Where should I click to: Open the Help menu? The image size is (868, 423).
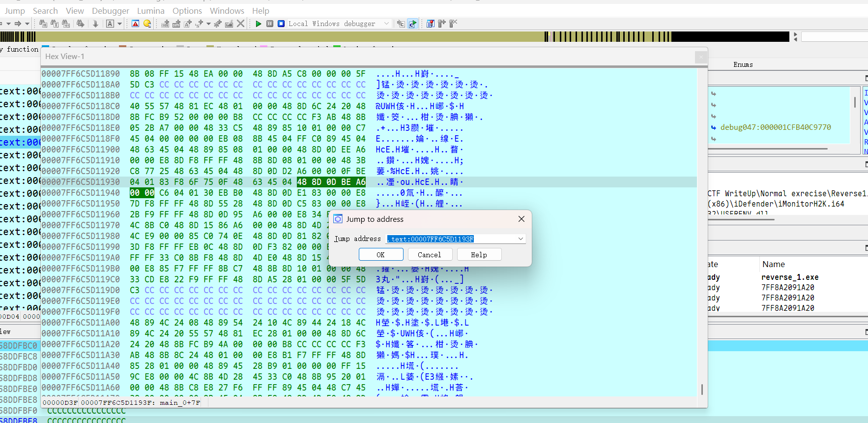pyautogui.click(x=260, y=11)
